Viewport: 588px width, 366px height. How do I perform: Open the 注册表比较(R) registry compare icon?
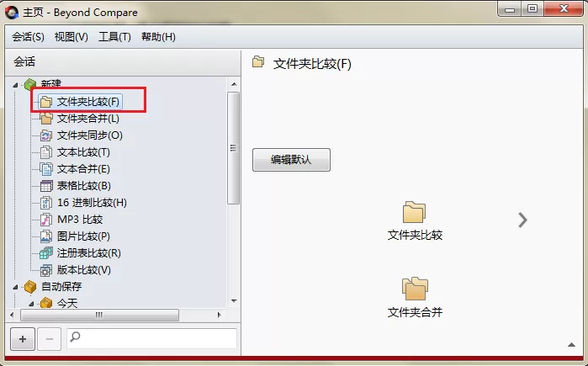point(46,253)
